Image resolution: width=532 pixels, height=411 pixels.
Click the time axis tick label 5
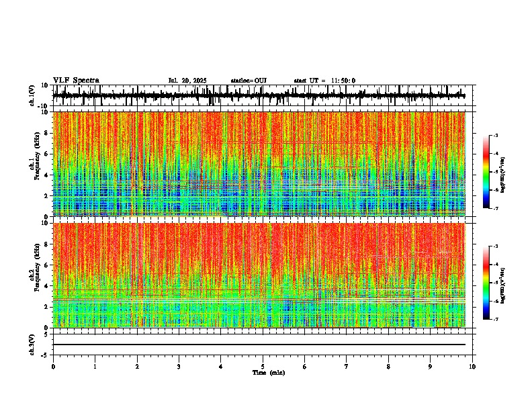point(263,367)
